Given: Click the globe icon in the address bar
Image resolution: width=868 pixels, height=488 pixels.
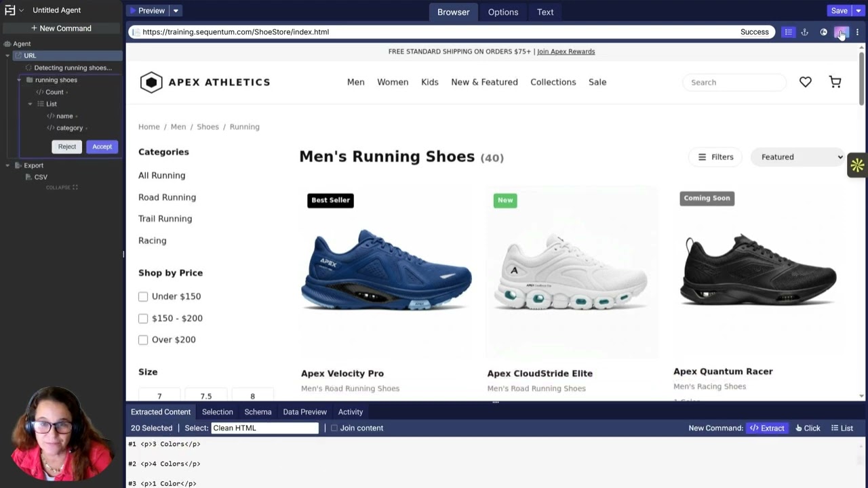Looking at the screenshot, I should (x=823, y=32).
